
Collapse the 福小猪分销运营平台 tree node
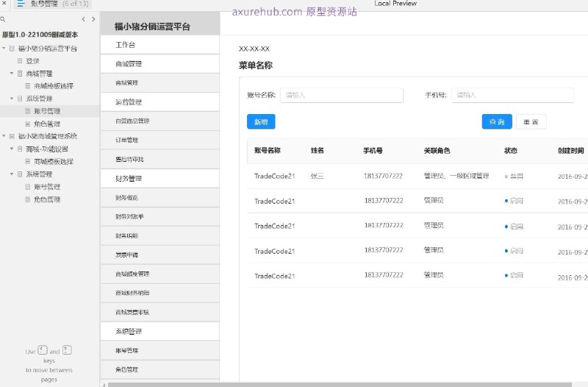pos(4,49)
